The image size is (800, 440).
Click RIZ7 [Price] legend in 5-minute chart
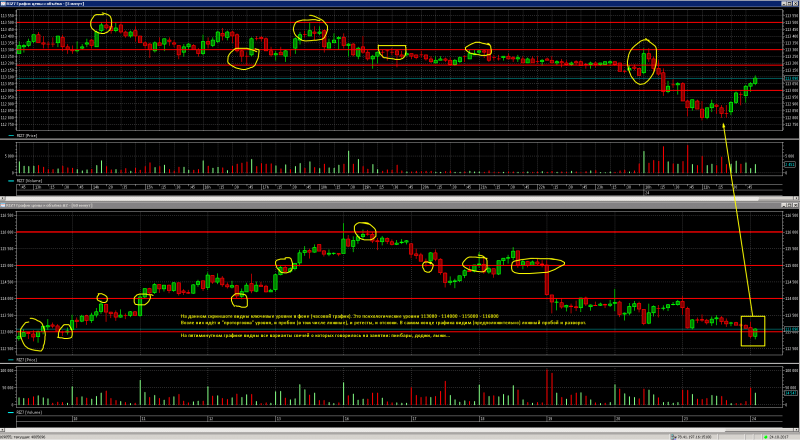[x=22, y=135]
